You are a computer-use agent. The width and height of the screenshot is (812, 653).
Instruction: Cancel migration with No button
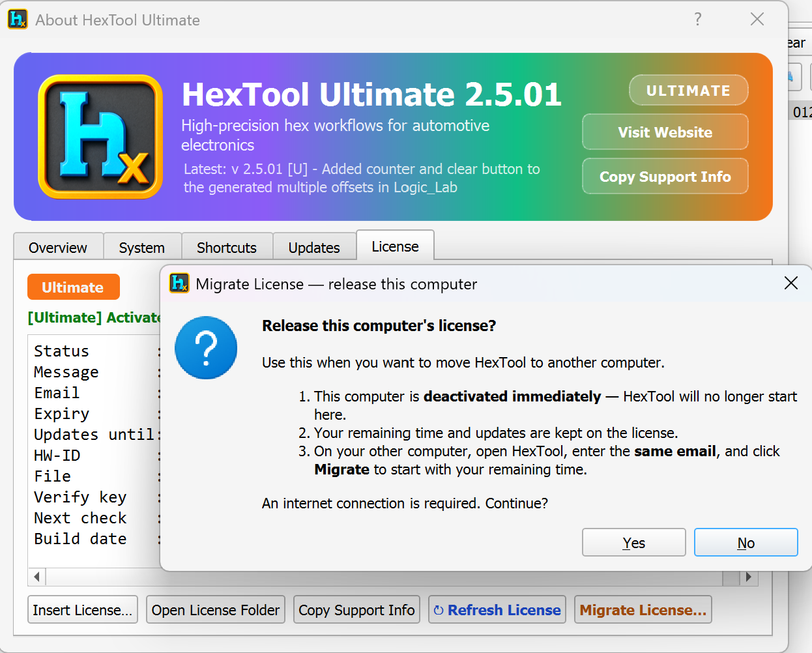click(x=746, y=542)
